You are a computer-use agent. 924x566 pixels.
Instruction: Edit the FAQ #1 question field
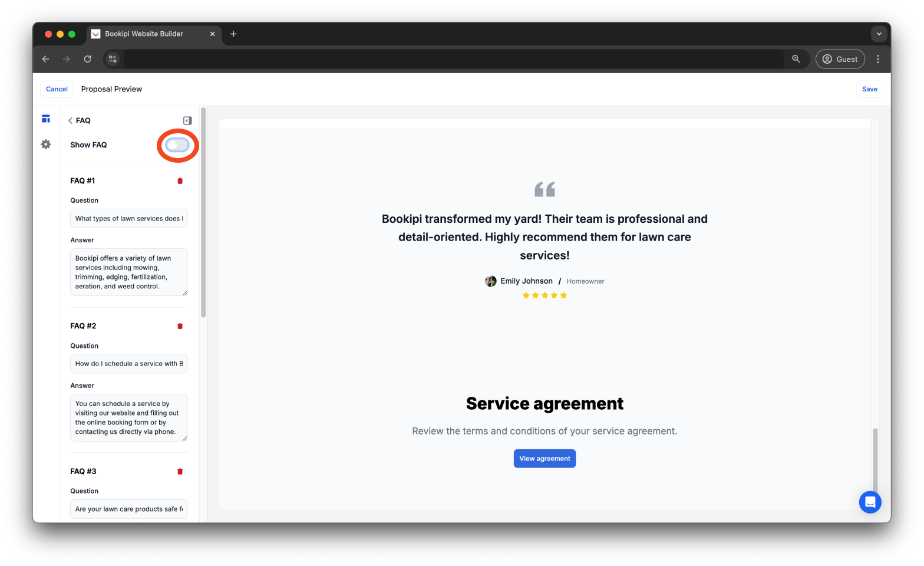point(128,218)
